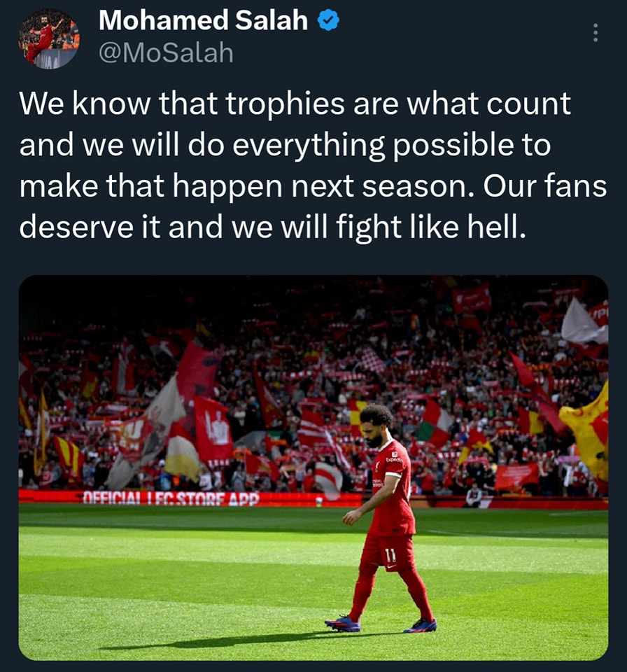
Task: Click the 'OFFICIAL LFC STORE APP' board in photo
Action: 171,499
